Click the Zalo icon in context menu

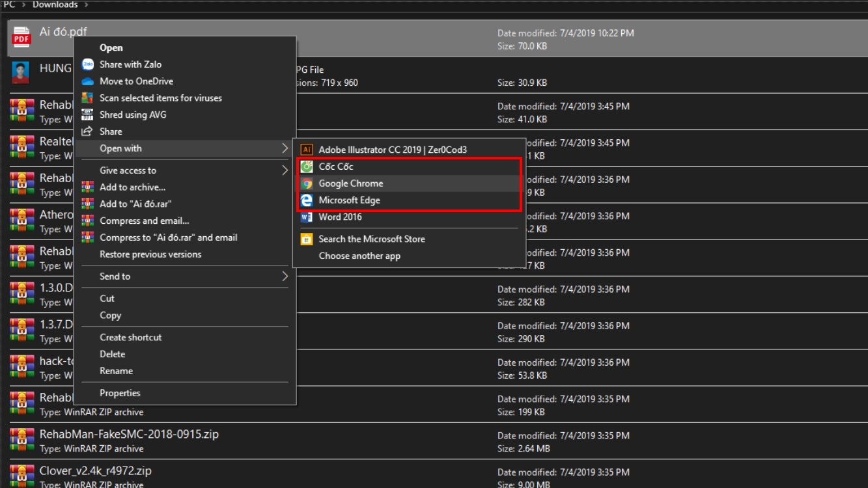87,64
